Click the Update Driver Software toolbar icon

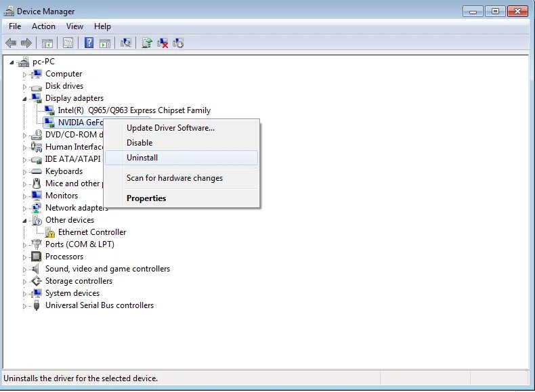pos(147,43)
